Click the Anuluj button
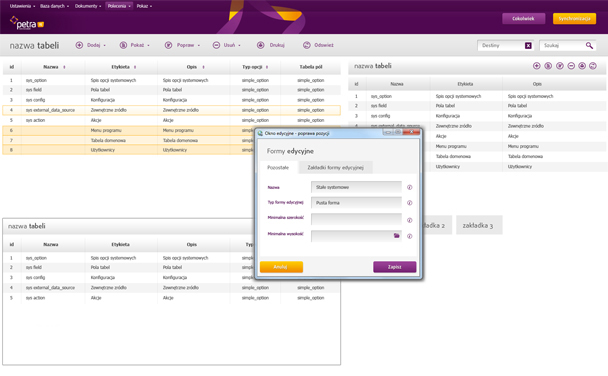 (281, 267)
